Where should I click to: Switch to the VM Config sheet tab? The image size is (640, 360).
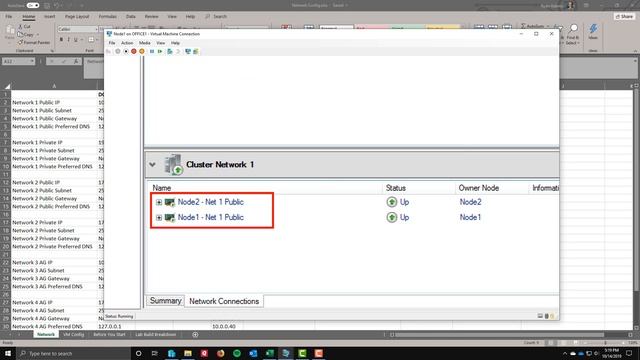tap(73, 335)
